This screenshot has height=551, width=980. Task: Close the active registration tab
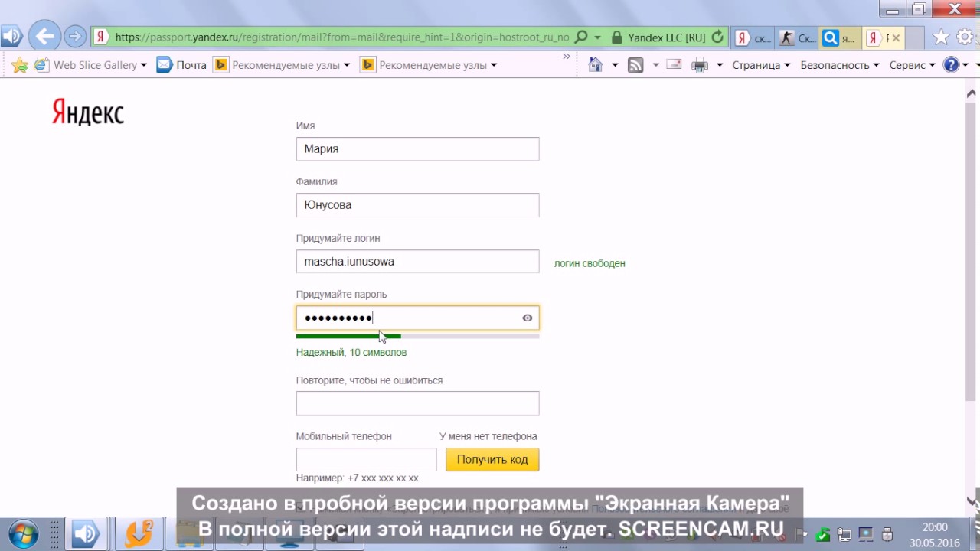(x=896, y=37)
